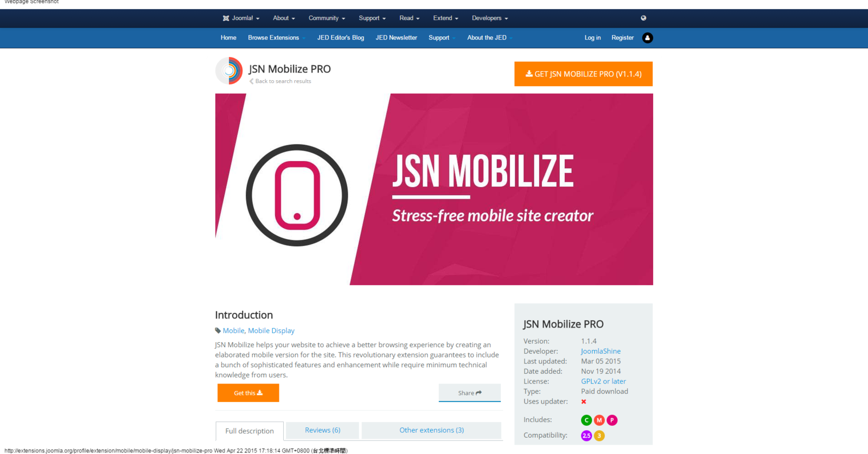Click the red M module badge
The image size is (868, 454).
coord(599,420)
